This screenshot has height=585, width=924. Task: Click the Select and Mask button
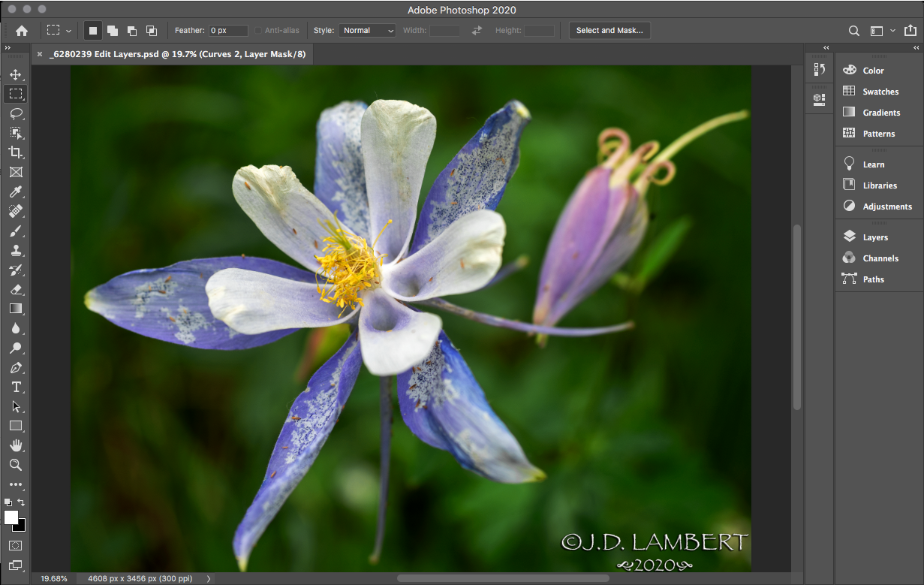click(609, 30)
